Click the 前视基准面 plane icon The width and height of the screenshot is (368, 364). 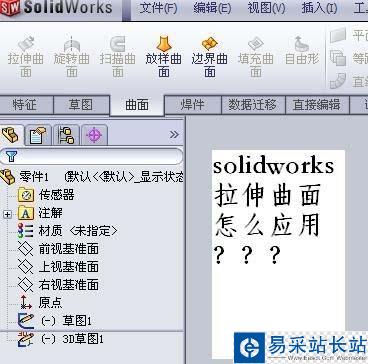(x=26, y=249)
